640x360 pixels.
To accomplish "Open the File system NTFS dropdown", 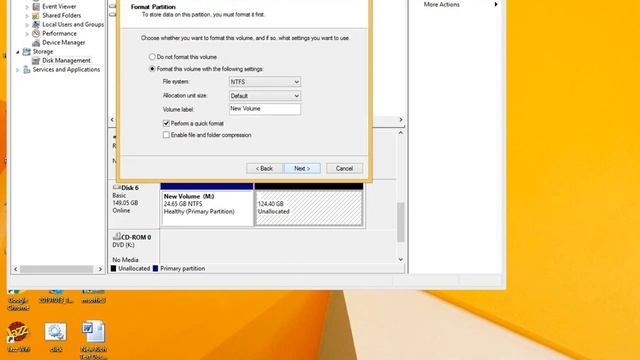I will point(264,82).
